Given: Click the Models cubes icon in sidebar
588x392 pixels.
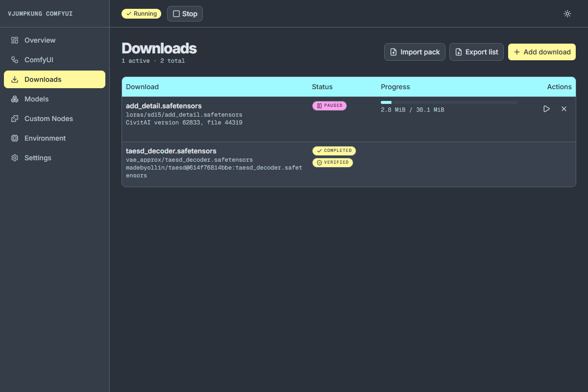Looking at the screenshot, I should coord(15,99).
